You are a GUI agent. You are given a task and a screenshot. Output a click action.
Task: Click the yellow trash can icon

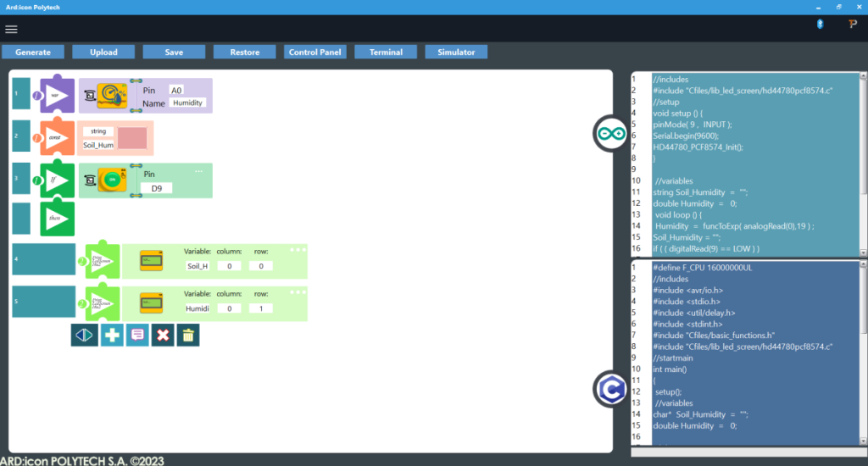pos(188,335)
